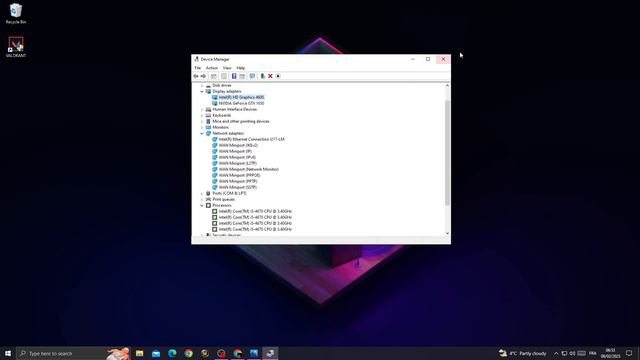Select Intel(R) Ethernet Connection I217-LM
640x360 pixels.
pyautogui.click(x=251, y=139)
